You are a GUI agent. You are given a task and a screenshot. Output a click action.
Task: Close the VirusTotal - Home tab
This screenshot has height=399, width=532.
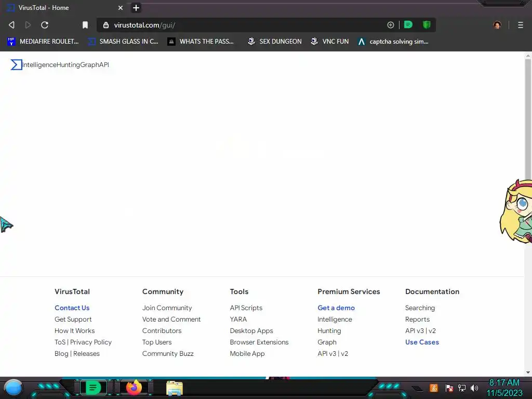click(121, 8)
